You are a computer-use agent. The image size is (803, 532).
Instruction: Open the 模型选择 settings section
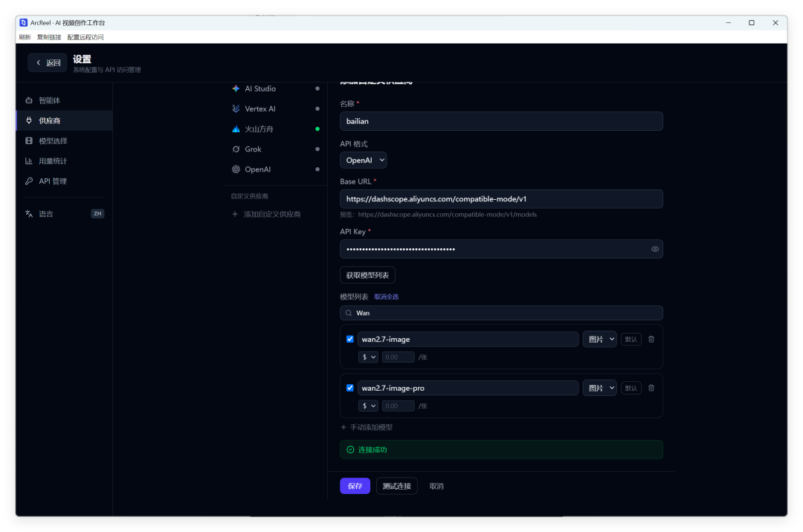64,140
